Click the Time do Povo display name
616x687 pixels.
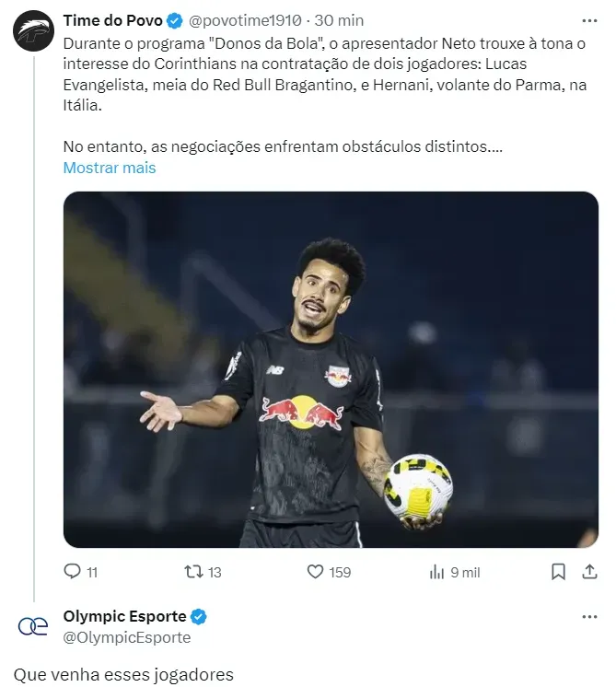(x=112, y=20)
